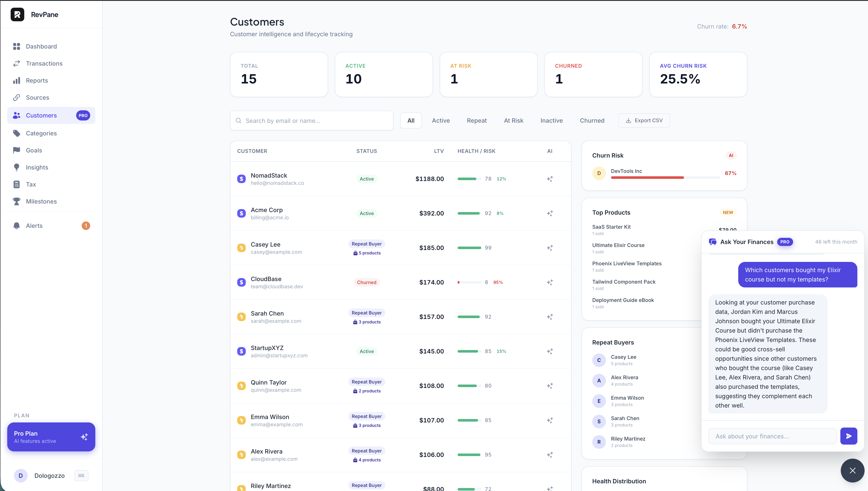Image resolution: width=868 pixels, height=491 pixels.
Task: Click AI sparkle icon for NomadStack
Action: [x=550, y=179]
